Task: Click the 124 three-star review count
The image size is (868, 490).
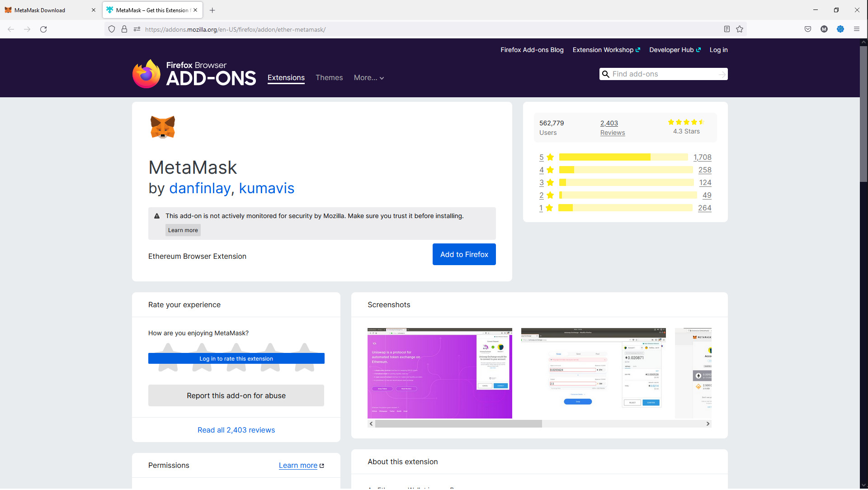Action: pyautogui.click(x=705, y=183)
